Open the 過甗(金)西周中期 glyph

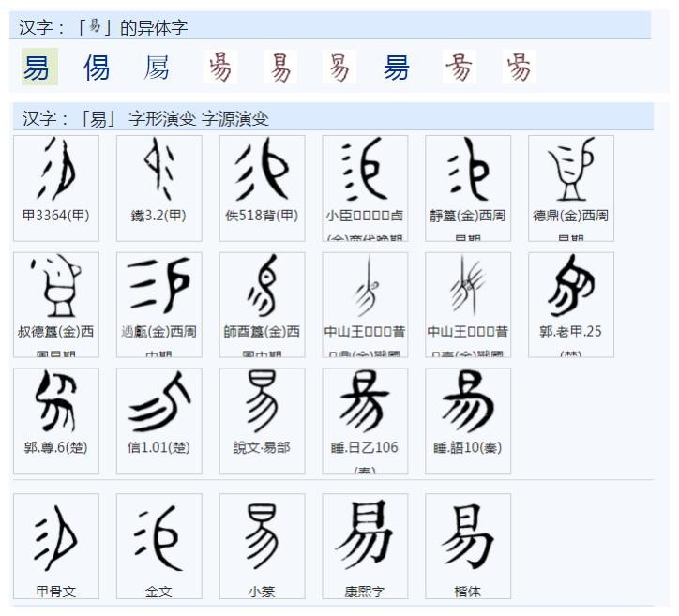pos(158,287)
